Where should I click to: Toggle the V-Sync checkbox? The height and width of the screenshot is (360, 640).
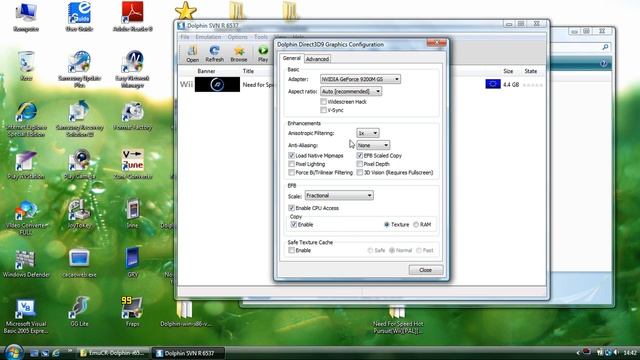pyautogui.click(x=323, y=110)
